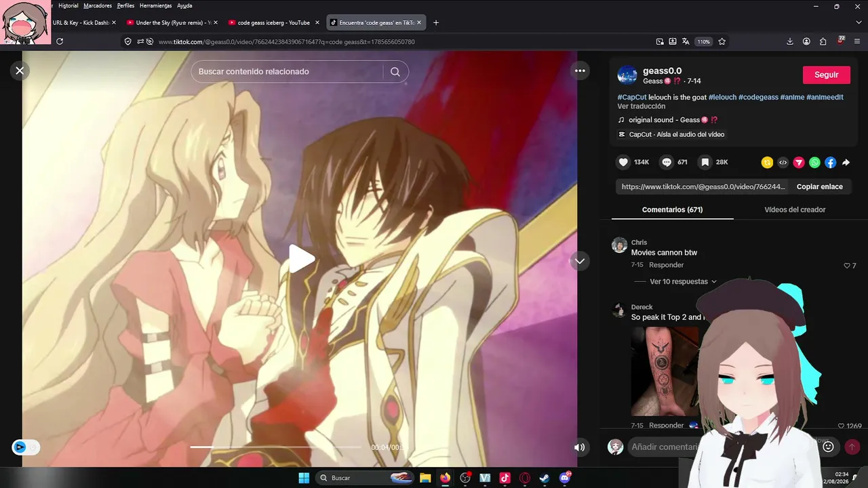This screenshot has width=868, height=488.
Task: Open the tattoo image in Dereck's comment
Action: pos(665,371)
